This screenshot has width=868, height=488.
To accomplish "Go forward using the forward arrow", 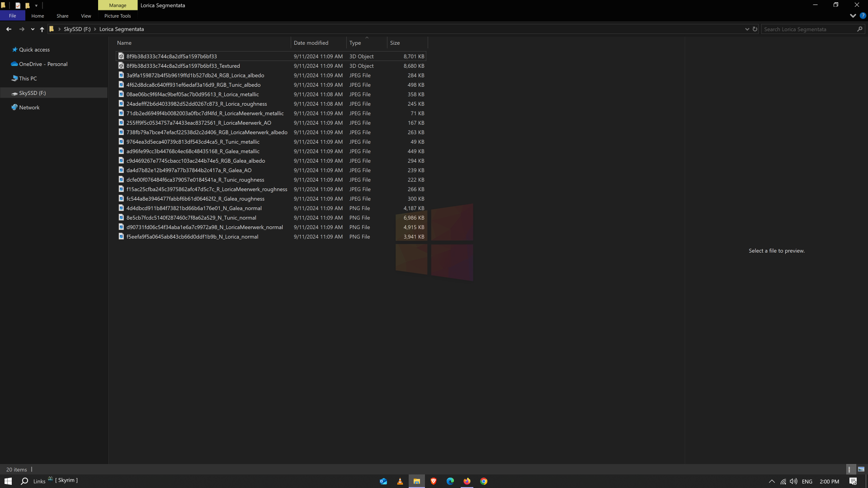I will click(22, 29).
